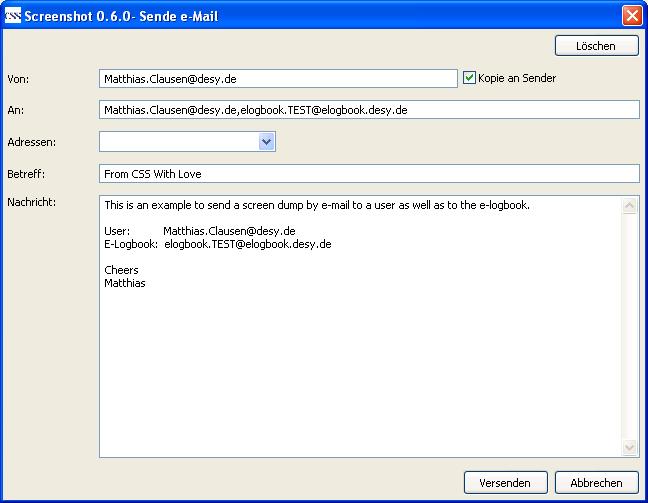
Task: Click the Nachricht: label
Action: tap(31, 203)
